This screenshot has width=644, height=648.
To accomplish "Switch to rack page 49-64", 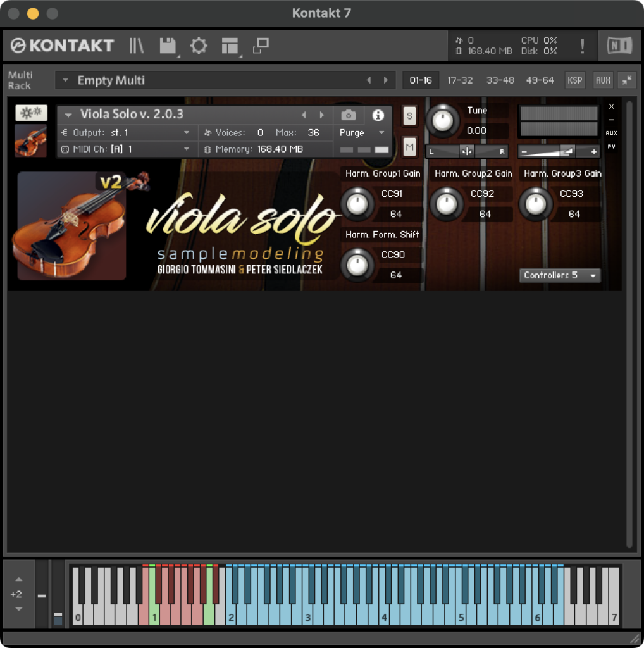I will [540, 80].
